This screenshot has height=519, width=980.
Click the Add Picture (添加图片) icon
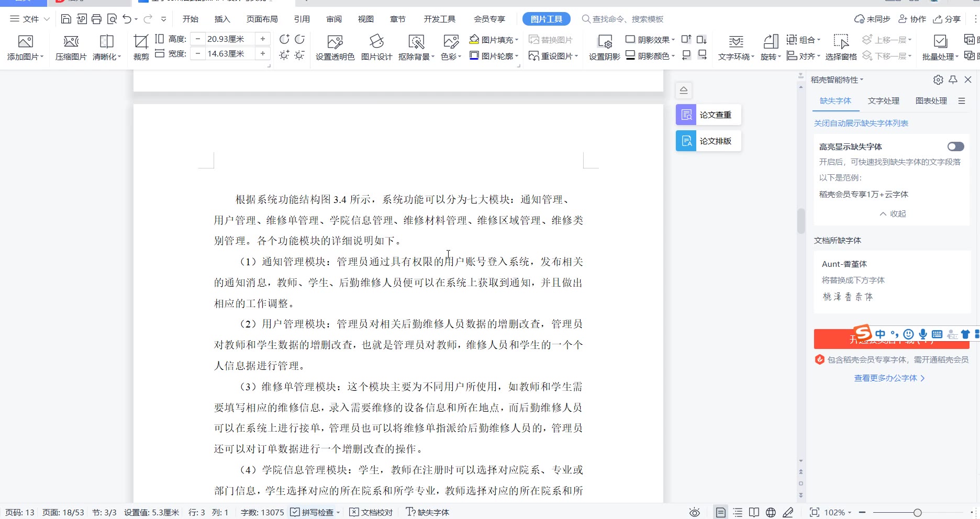(25, 42)
